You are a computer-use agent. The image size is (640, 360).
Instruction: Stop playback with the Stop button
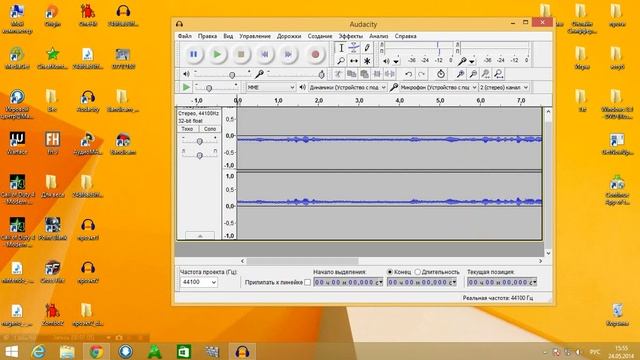(x=241, y=54)
